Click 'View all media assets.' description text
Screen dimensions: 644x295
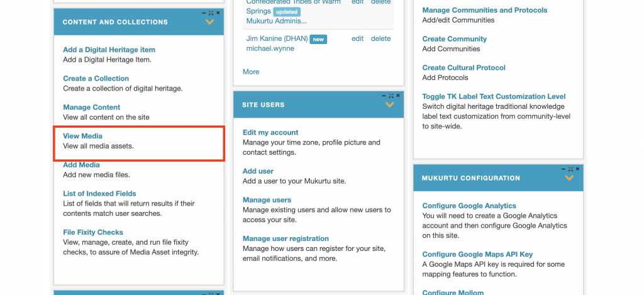coord(98,146)
